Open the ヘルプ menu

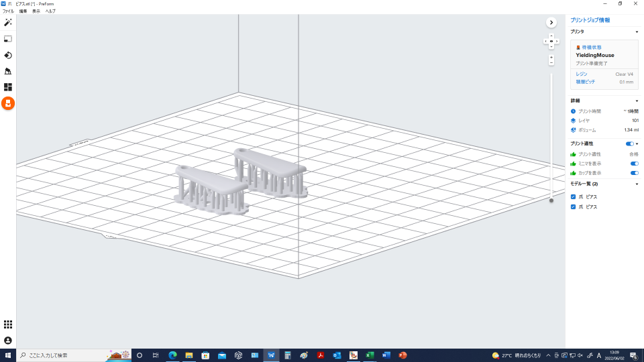click(50, 11)
